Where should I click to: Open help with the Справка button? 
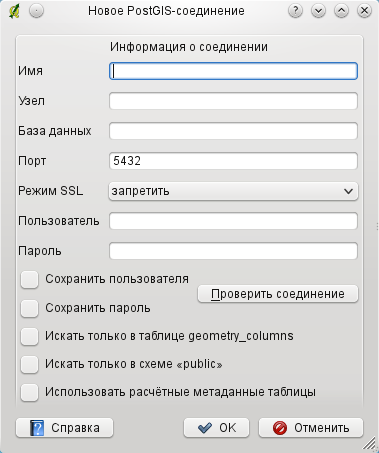[65, 428]
